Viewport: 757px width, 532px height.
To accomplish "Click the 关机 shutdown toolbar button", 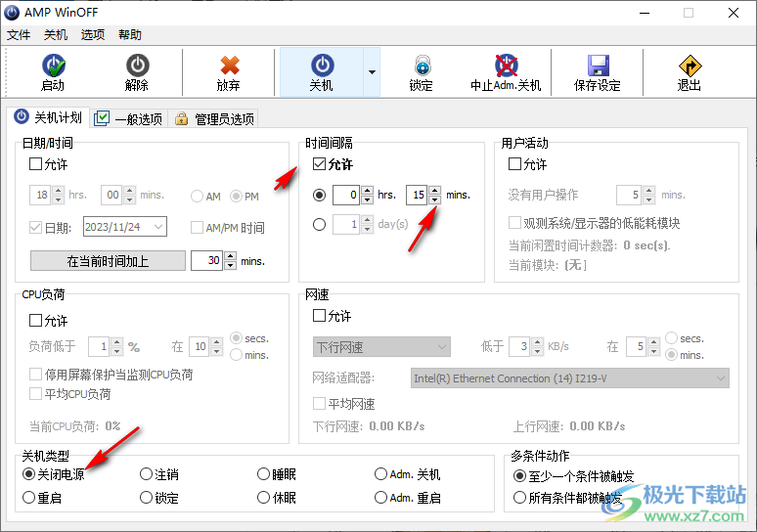I will [x=322, y=72].
